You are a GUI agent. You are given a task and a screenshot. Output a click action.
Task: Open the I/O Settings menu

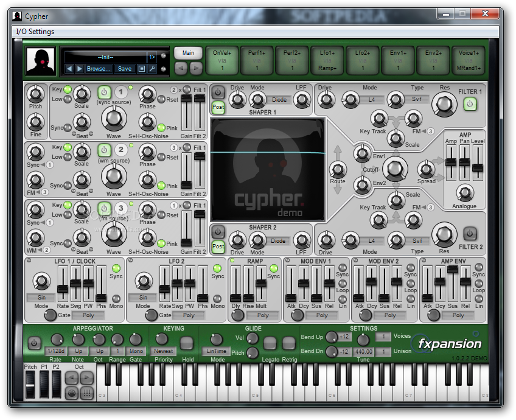(x=35, y=32)
